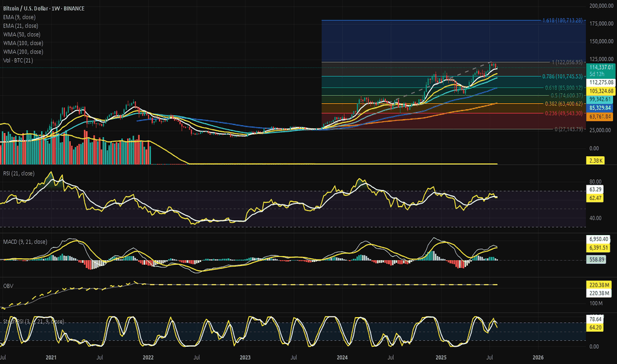Viewport: 617px width, 364px height.
Task: Click 200,000.00 on the price axis
Action: pos(601,5)
